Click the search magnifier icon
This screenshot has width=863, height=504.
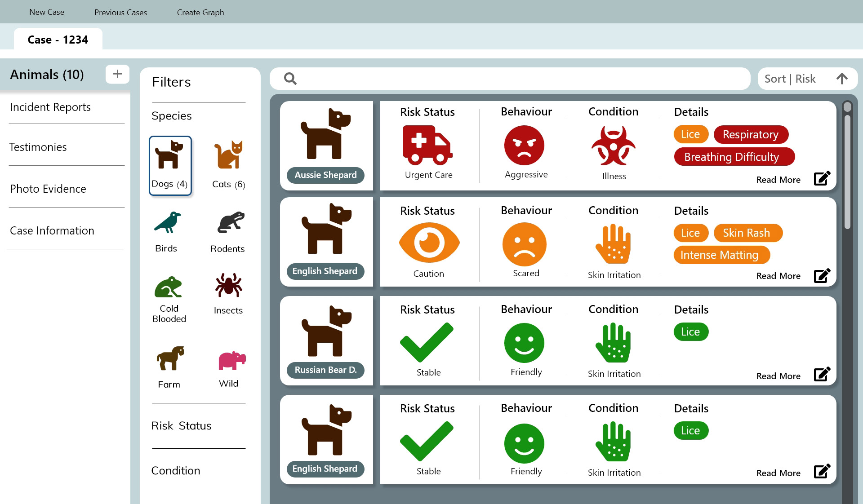[x=290, y=79]
